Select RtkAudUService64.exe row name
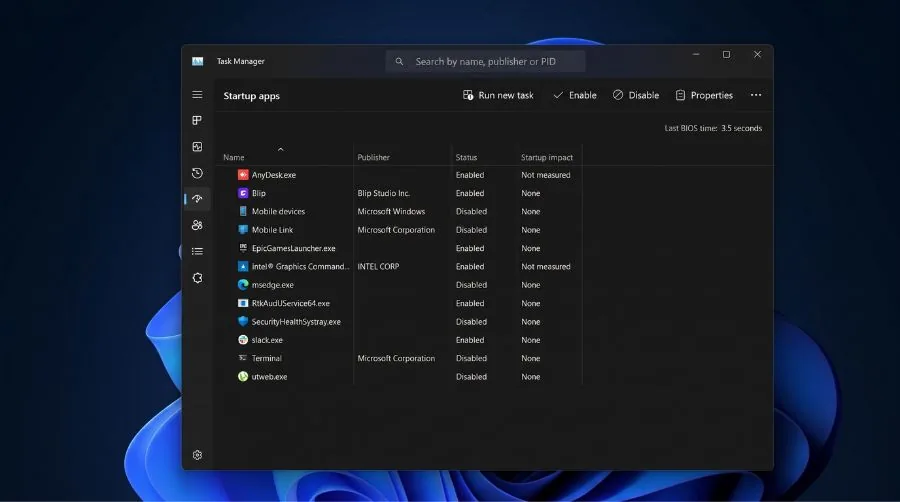 290,303
